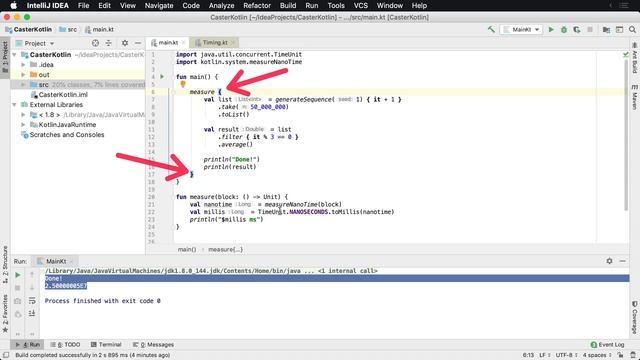Open Search Everywhere magnifier icon
The height and width of the screenshot is (360, 640).
[x=632, y=29]
